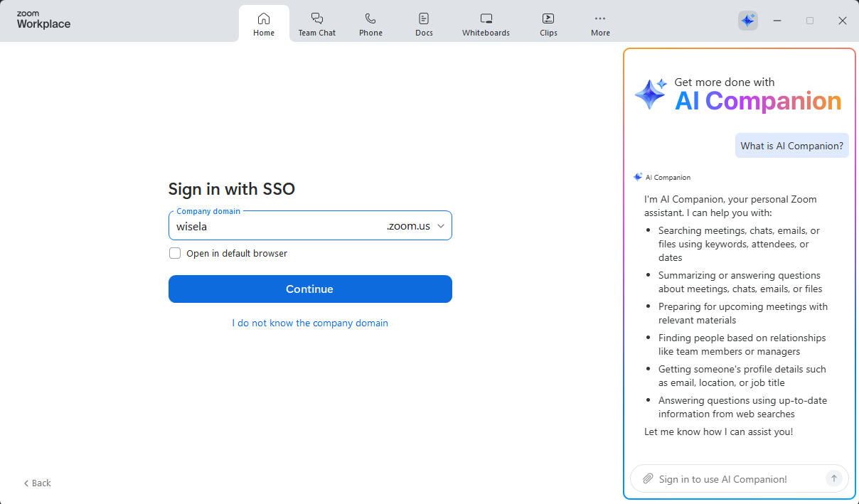Screen dimensions: 859x504
Task: Open the More overflow menu
Action: pos(600,23)
